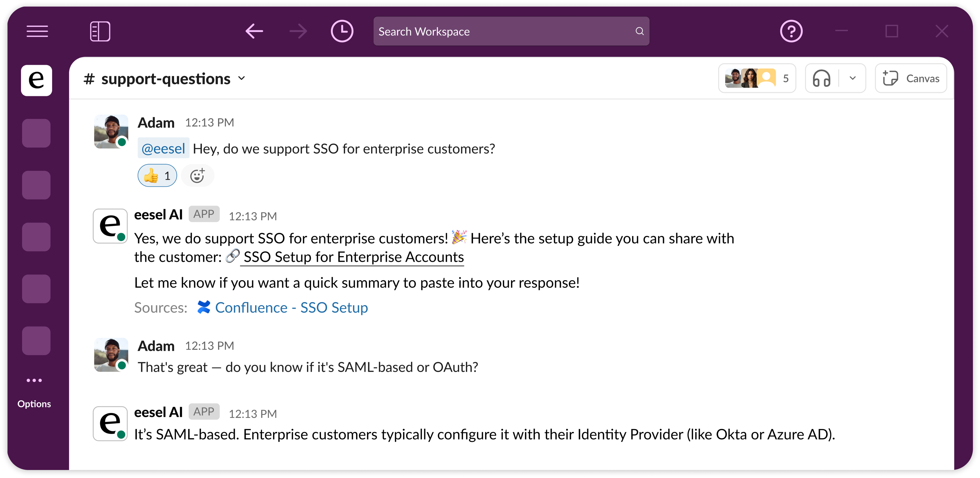The height and width of the screenshot is (478, 980).
Task: Open the Canvas button
Action: (911, 78)
